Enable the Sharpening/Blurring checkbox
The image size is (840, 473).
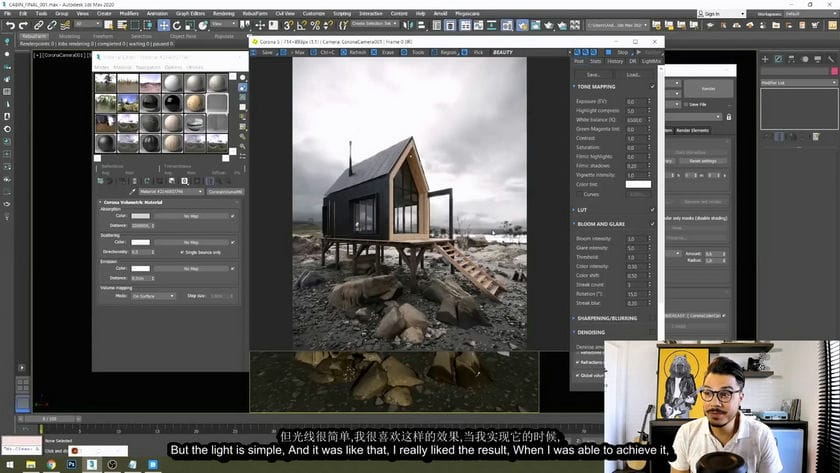(x=652, y=318)
